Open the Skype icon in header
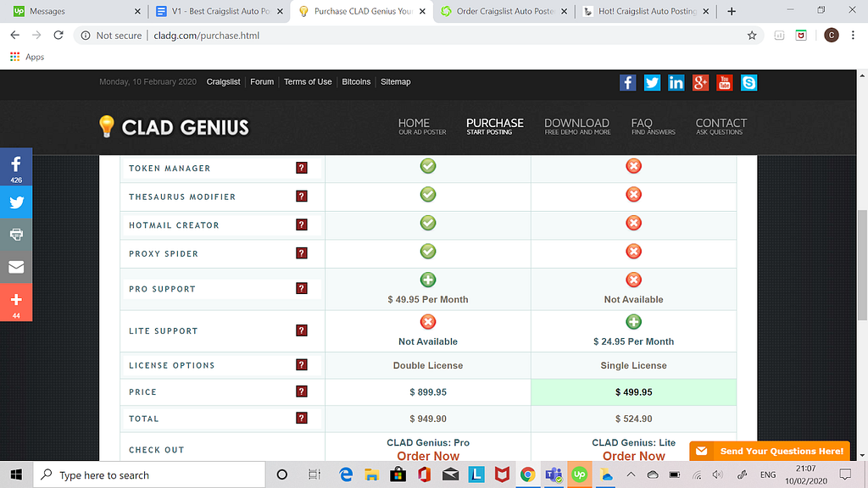 click(x=749, y=82)
